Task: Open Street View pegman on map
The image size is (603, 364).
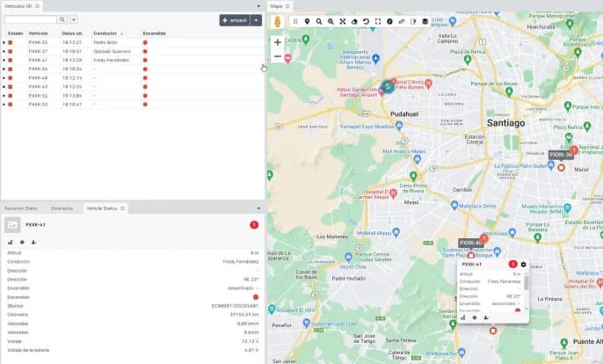Action: 277,22
